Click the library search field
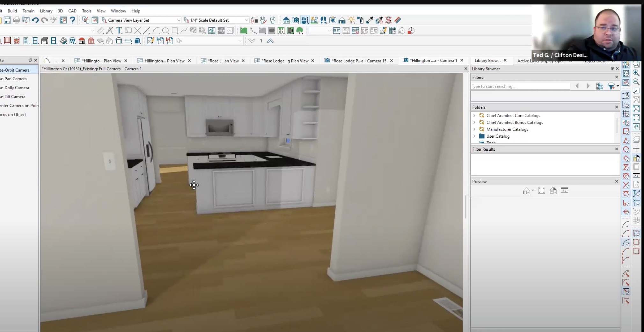This screenshot has width=644, height=332. point(520,86)
